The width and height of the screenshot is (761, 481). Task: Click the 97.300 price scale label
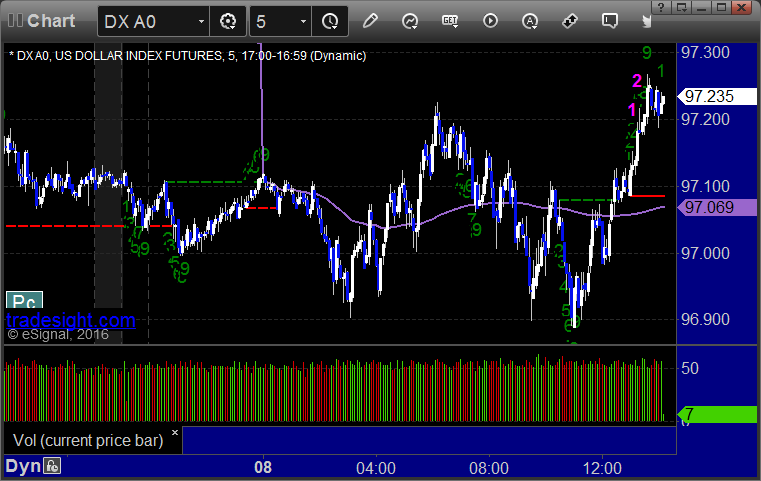pyautogui.click(x=705, y=52)
